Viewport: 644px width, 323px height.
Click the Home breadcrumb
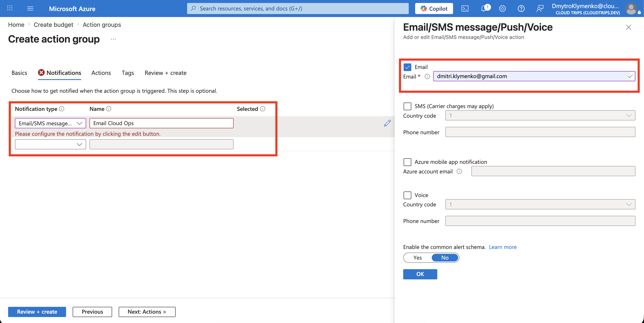pos(16,25)
